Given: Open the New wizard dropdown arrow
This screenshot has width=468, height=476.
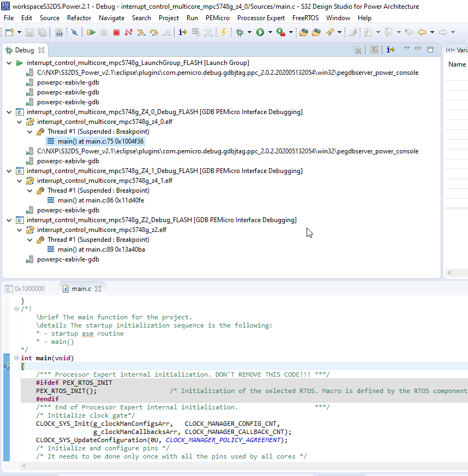Looking at the screenshot, I should coord(19,32).
